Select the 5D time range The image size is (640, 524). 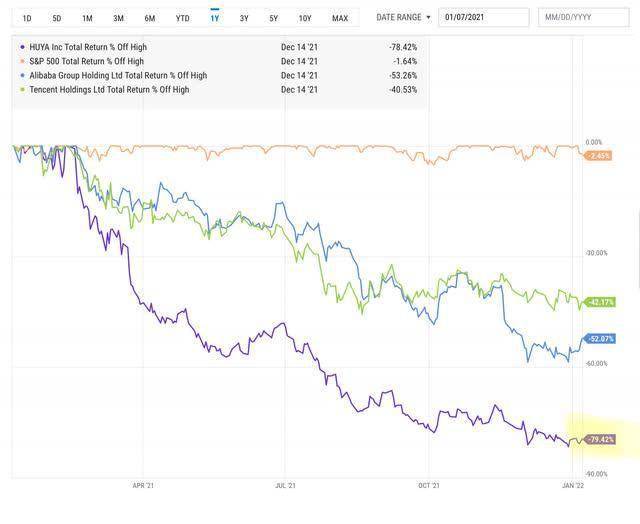coord(57,18)
